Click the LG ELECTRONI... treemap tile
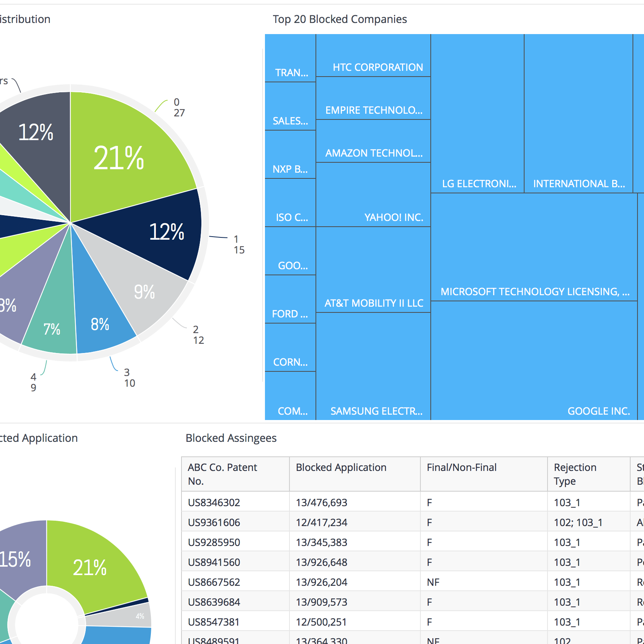The image size is (644, 644). pos(477,114)
